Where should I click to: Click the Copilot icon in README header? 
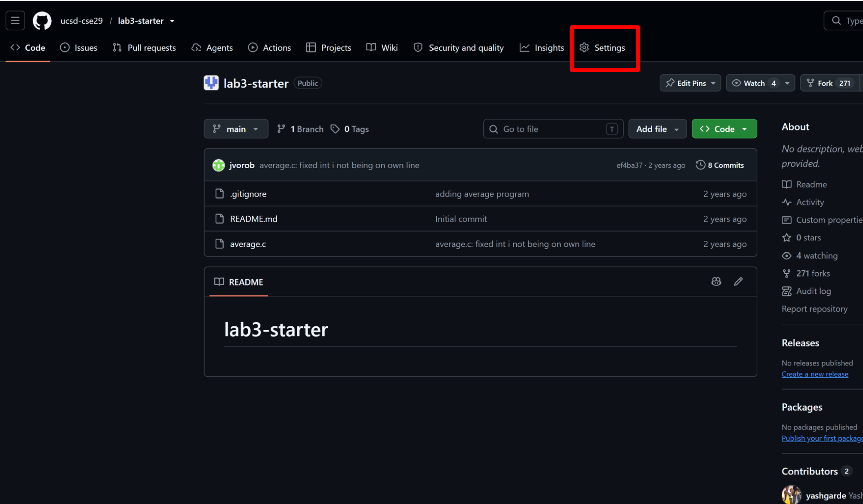(716, 282)
